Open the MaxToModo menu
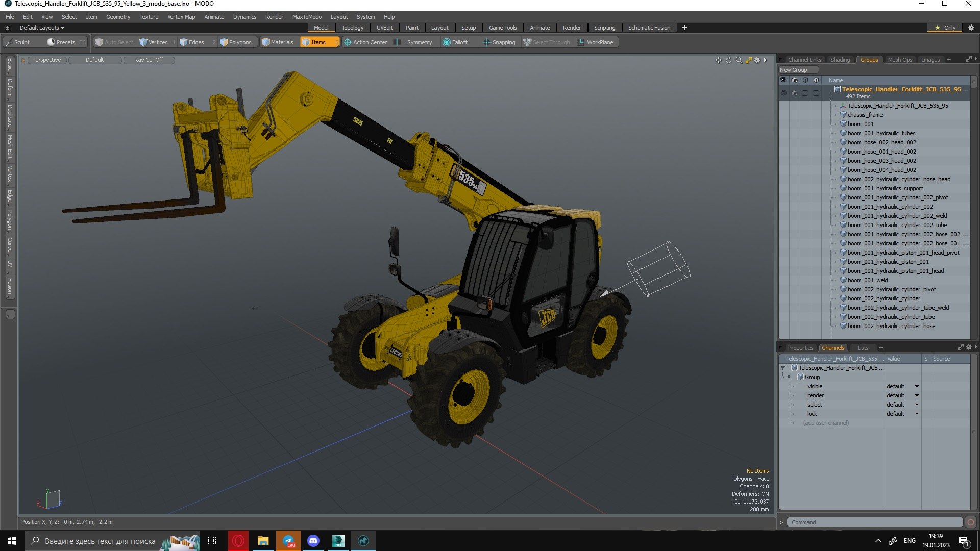The width and height of the screenshot is (980, 551). [307, 17]
